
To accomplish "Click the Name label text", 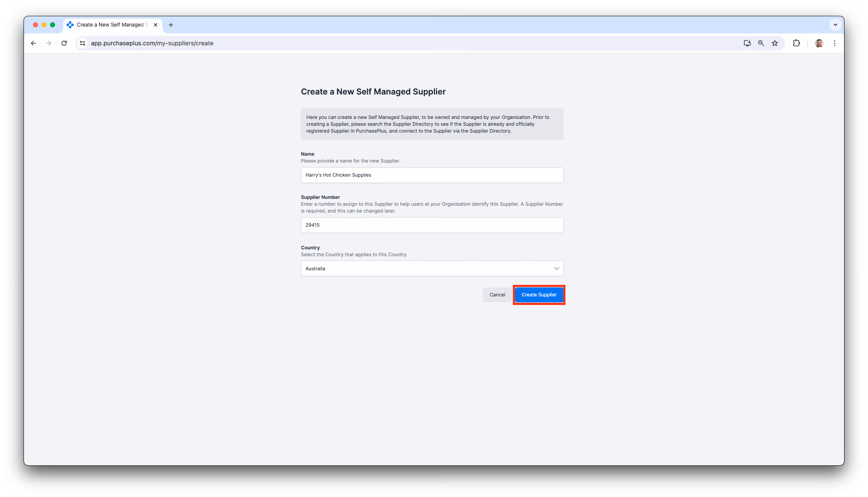I will click(x=308, y=154).
